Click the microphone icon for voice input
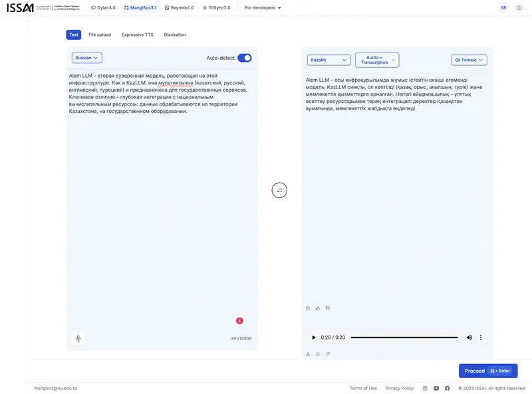Image resolution: width=532 pixels, height=394 pixels. click(78, 338)
